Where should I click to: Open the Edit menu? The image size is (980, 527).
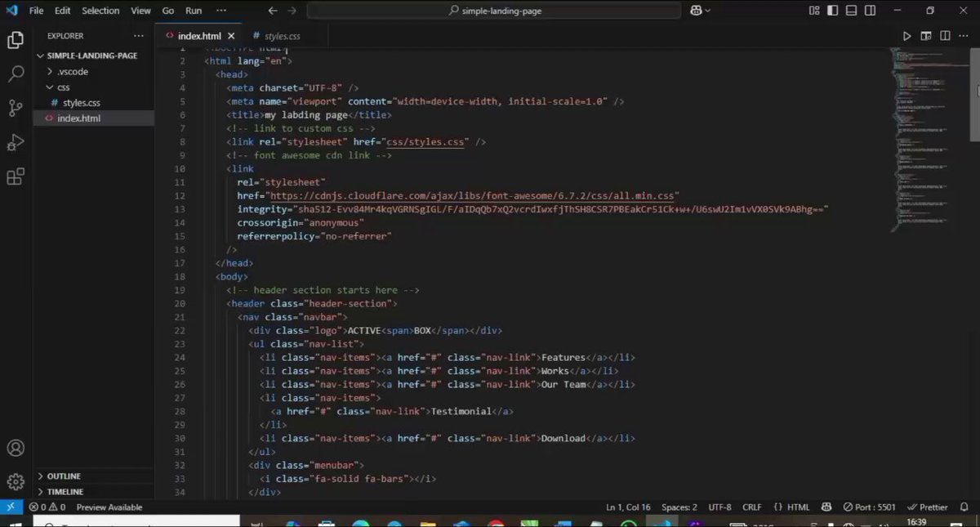pyautogui.click(x=63, y=11)
